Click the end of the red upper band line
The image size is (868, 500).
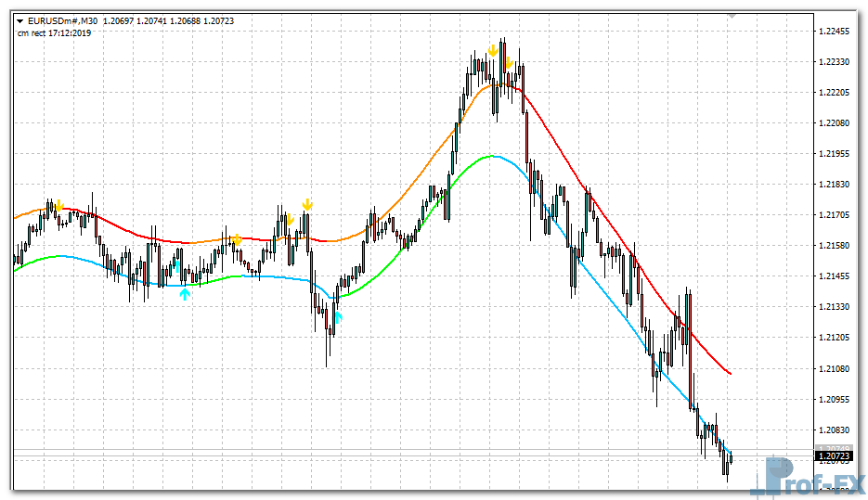731,374
